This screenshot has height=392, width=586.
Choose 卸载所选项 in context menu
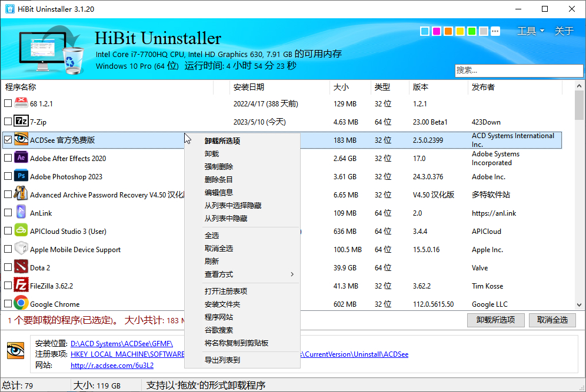[x=242, y=140]
